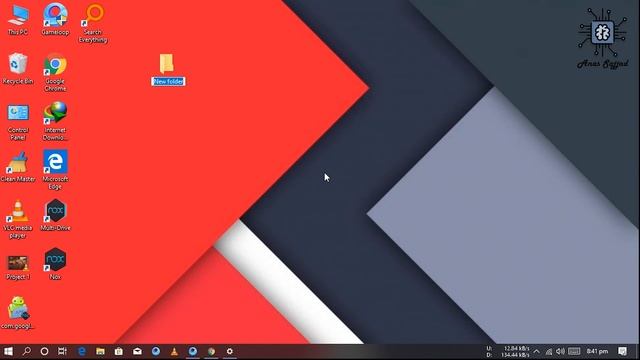This screenshot has height=360, width=640.
Task: Select the Control Panel desktop icon
Action: coord(18,122)
